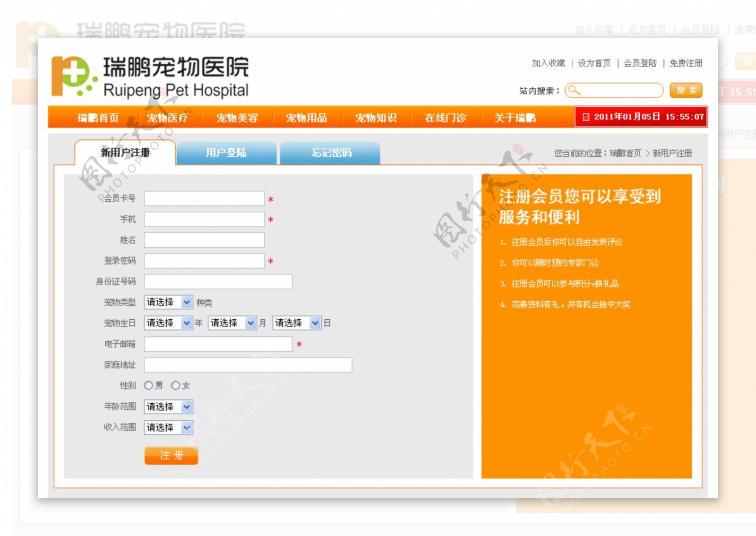This screenshot has width=756, height=536.
Task: Select the 男 gender radio button
Action: click(148, 385)
